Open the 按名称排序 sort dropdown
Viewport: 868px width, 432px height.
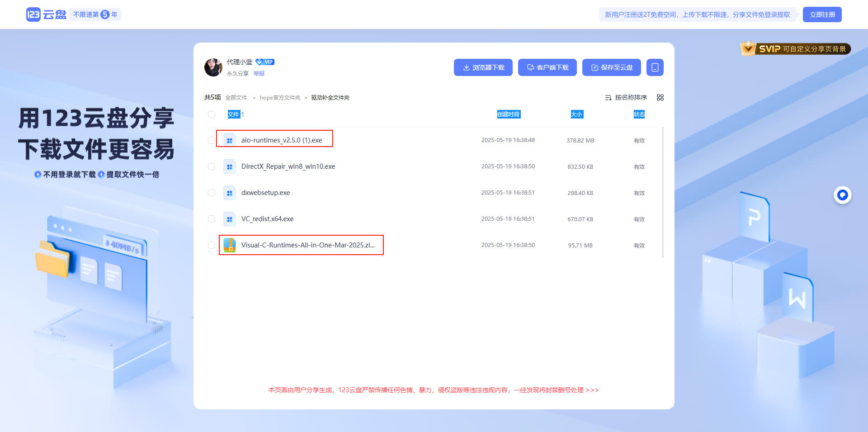point(626,97)
